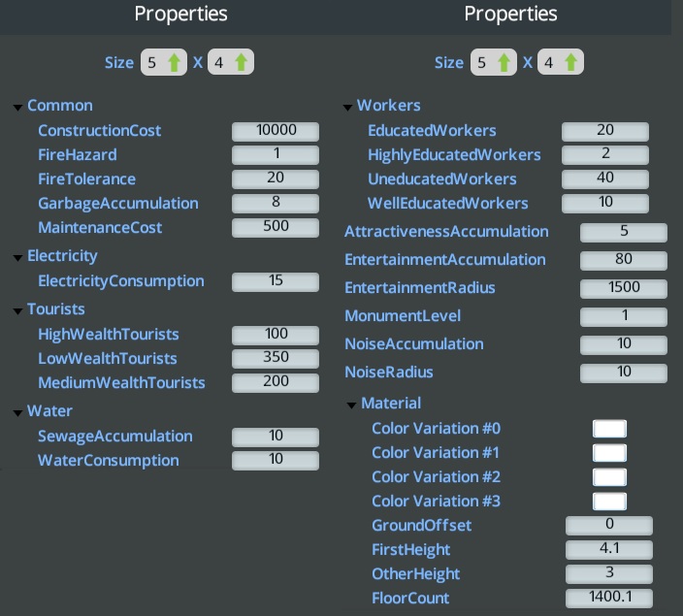Collapse the Water section
This screenshot has height=616, width=683.
pos(18,412)
